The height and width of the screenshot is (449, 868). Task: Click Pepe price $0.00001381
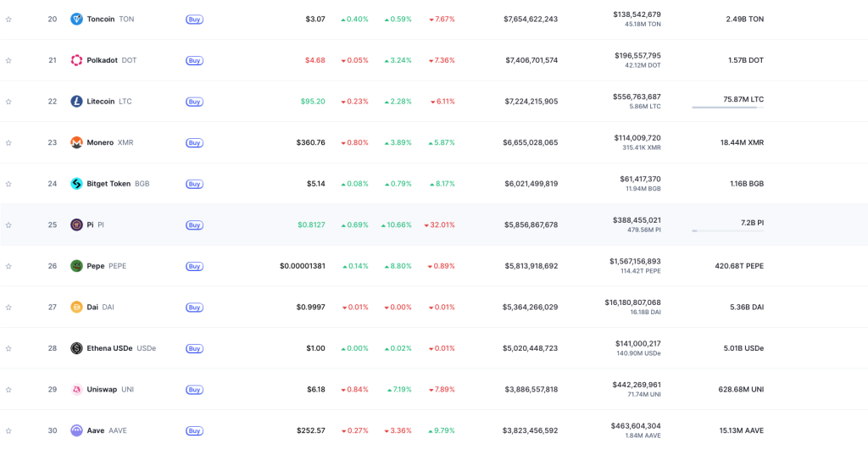tap(303, 266)
